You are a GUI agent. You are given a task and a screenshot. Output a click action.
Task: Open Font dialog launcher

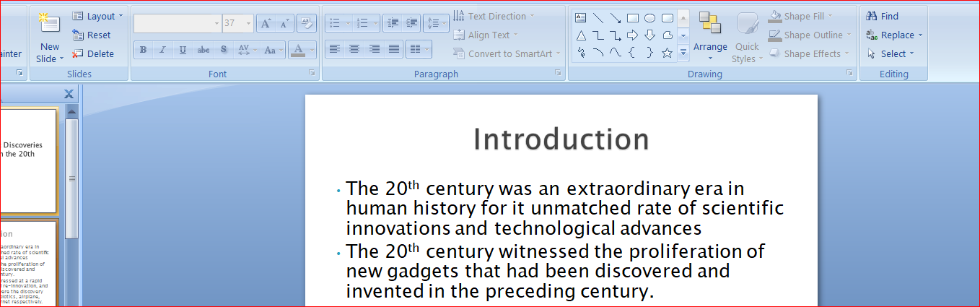click(x=312, y=73)
